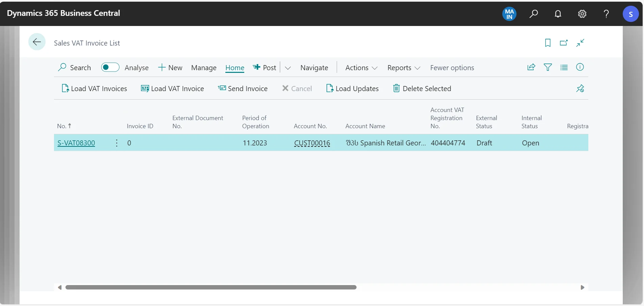Open invoice S-VAT08300 link
The image size is (644, 306).
point(76,143)
